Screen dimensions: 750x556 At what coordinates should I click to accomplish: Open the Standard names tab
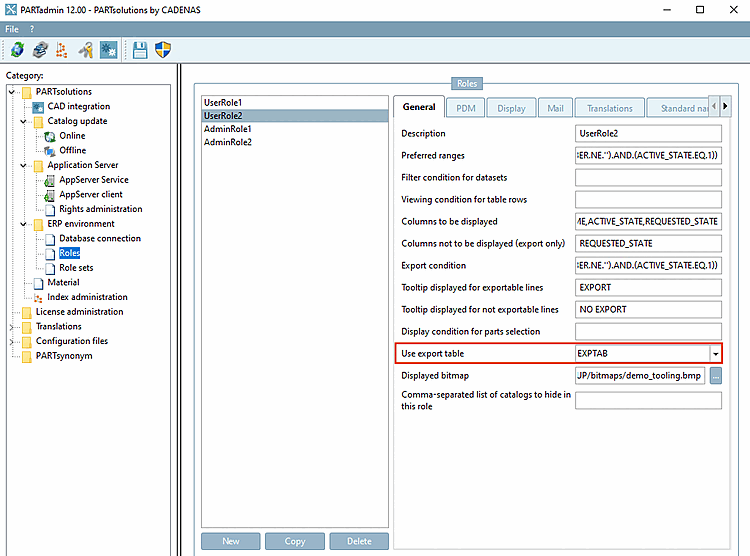[x=678, y=108]
